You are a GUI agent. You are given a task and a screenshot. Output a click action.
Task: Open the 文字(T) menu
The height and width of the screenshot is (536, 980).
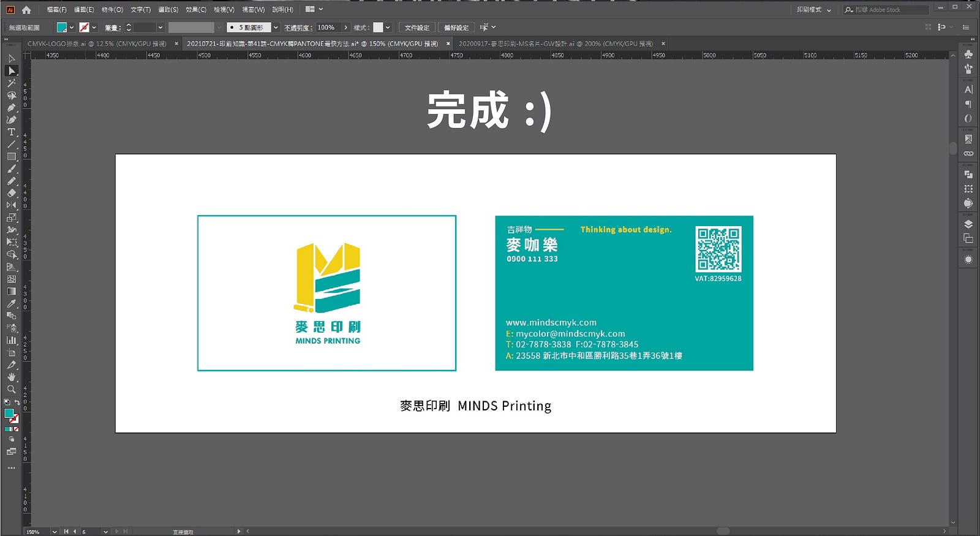140,10
